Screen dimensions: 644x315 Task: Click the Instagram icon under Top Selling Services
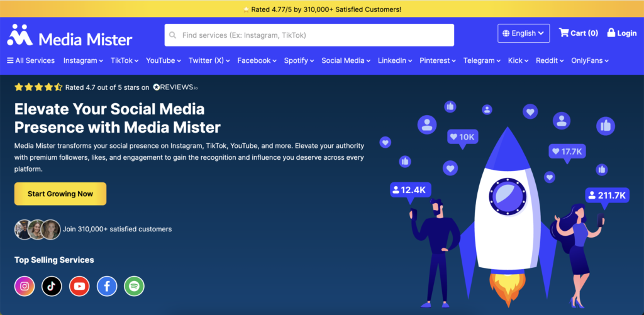click(25, 286)
